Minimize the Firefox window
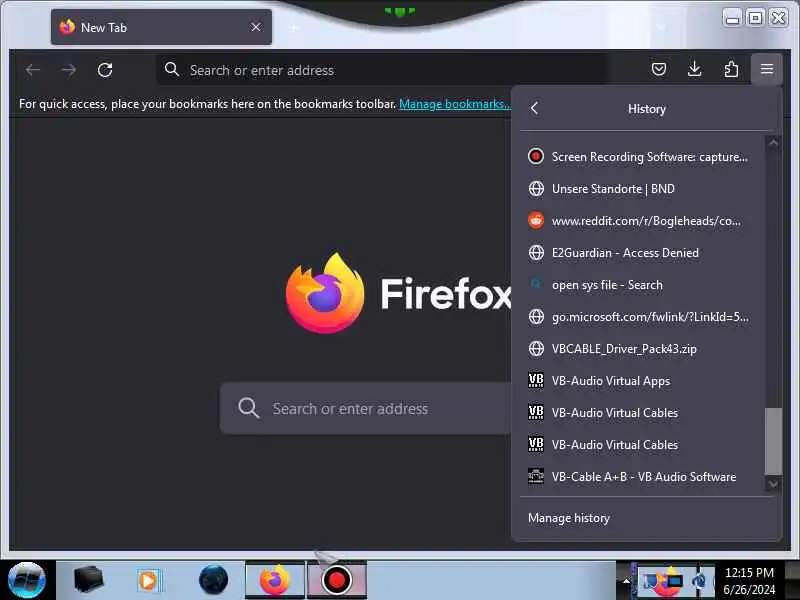This screenshot has width=800, height=600. [x=733, y=18]
